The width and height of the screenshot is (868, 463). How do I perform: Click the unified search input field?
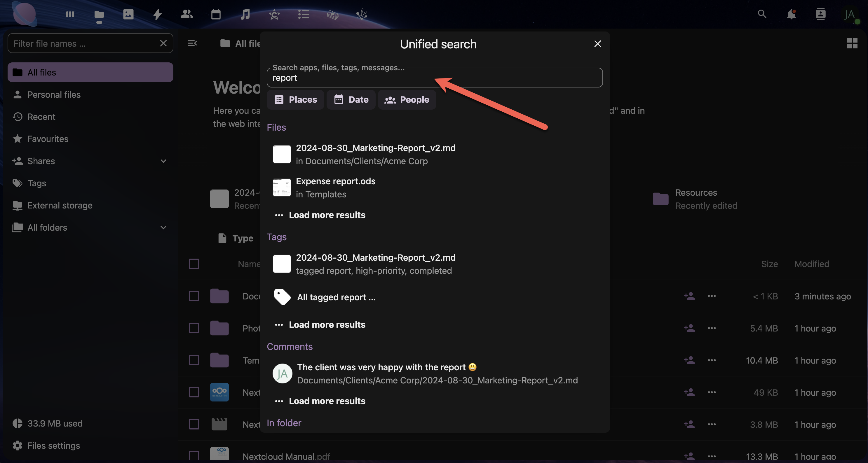[x=435, y=78]
